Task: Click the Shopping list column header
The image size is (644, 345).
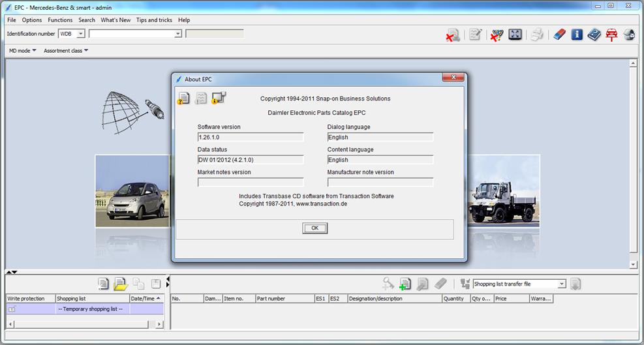Action: coord(93,299)
